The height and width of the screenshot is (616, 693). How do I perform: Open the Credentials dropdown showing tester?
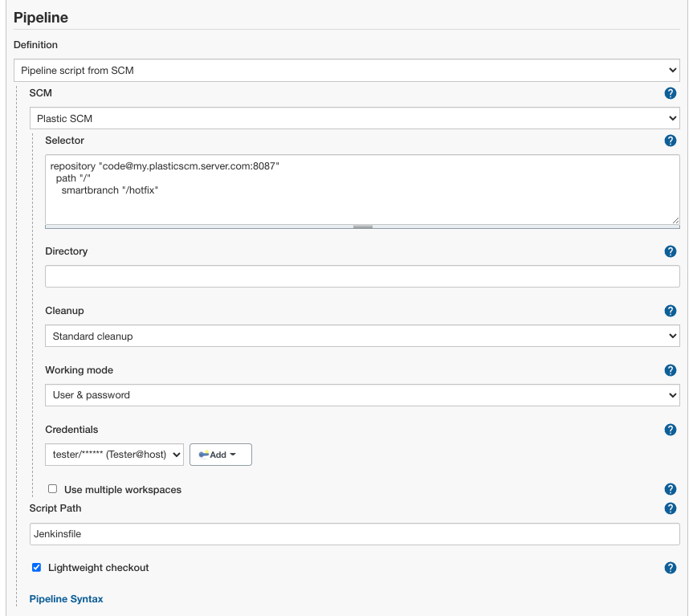115,455
